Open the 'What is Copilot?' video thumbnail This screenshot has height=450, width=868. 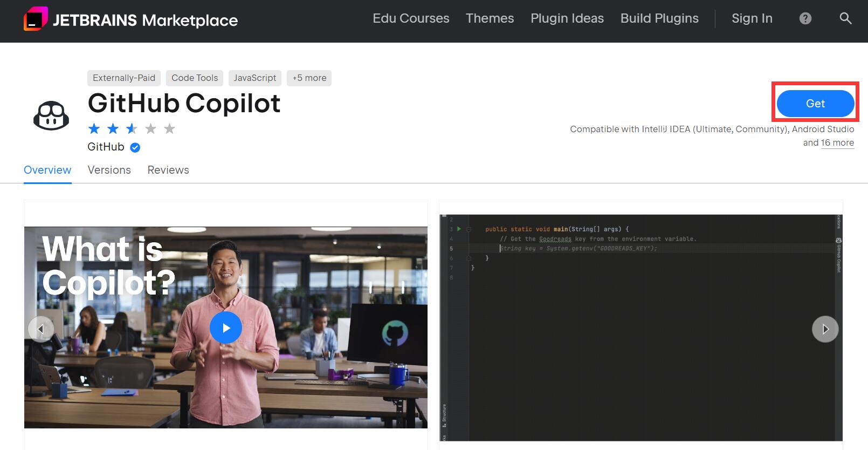(x=226, y=328)
